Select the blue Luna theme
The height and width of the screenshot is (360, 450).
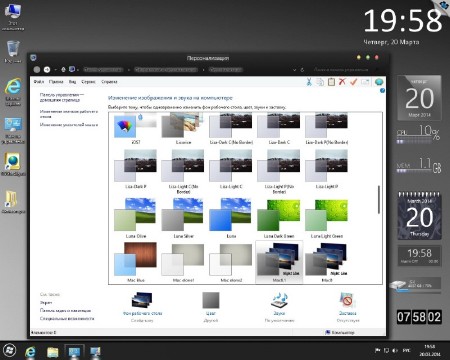231,218
